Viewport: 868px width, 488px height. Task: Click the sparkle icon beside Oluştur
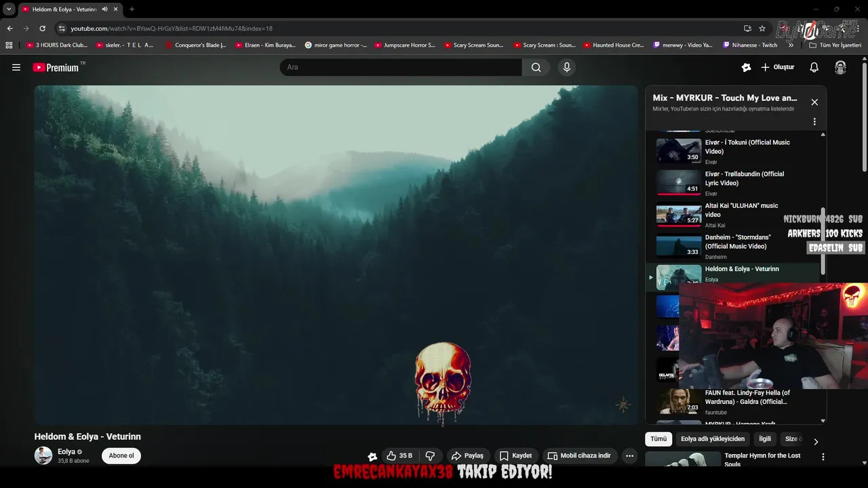pos(747,67)
